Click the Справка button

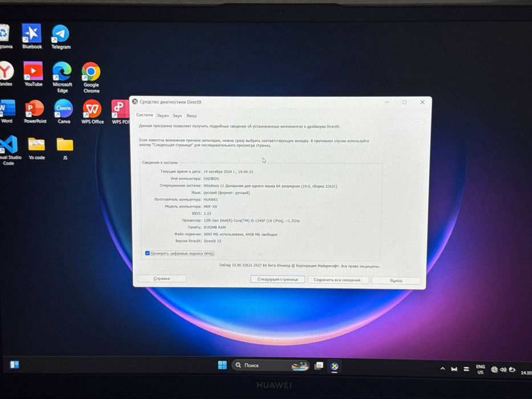(x=161, y=279)
